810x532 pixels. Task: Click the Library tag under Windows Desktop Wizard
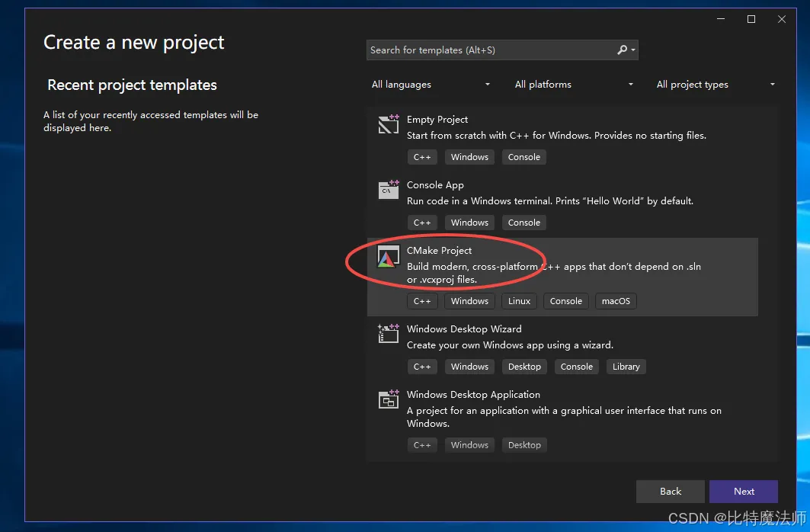[x=626, y=367]
